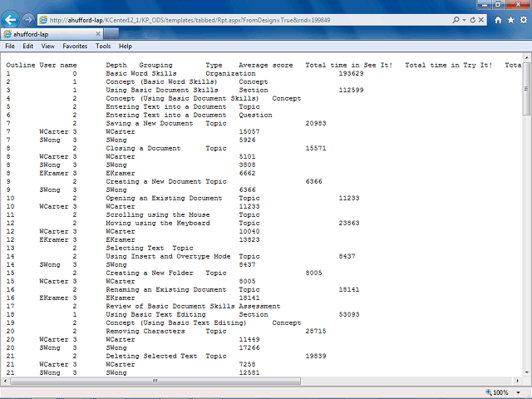The width and height of the screenshot is (532, 399).
Task: Click 'Renaming an Existing Document' text
Action: [x=166, y=289]
